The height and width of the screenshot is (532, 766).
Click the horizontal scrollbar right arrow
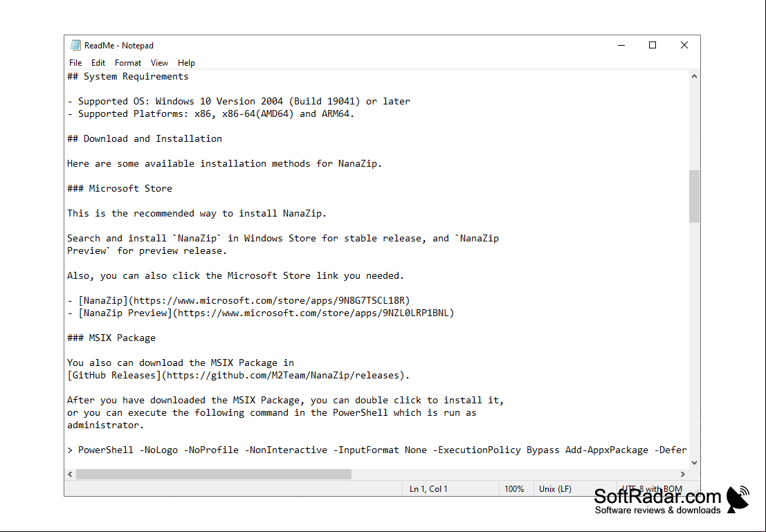[x=683, y=475]
